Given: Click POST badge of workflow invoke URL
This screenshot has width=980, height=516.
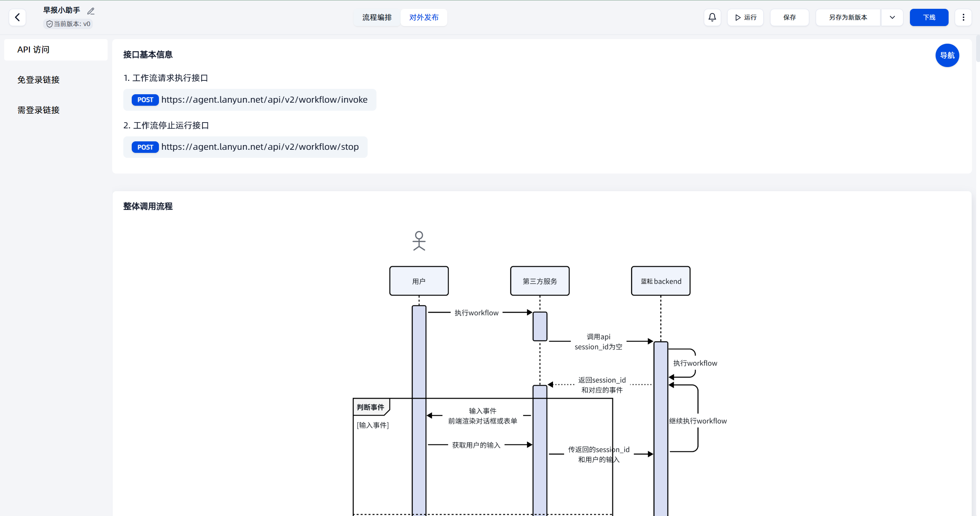Looking at the screenshot, I should [145, 100].
